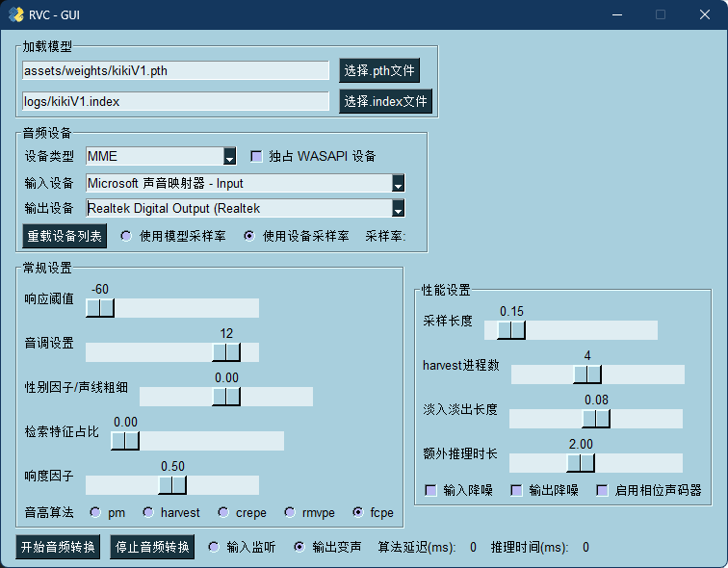Click the 选择.index文件 button
This screenshot has width=728, height=568.
(x=385, y=101)
